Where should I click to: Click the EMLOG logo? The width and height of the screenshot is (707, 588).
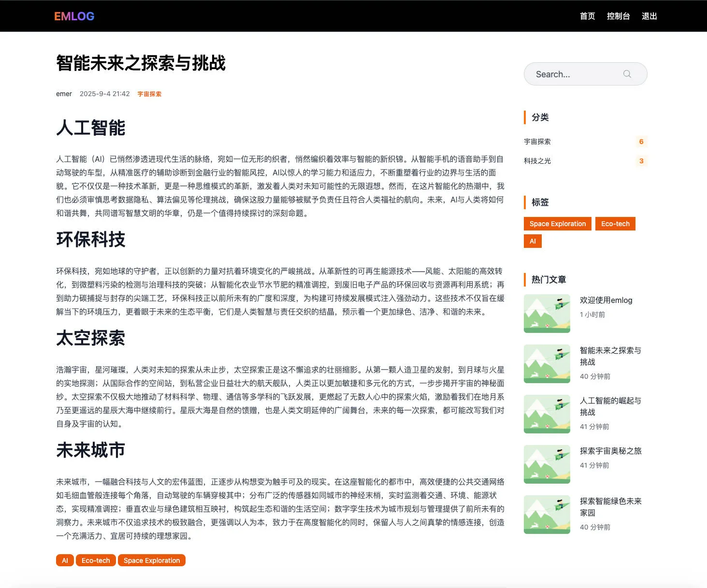point(74,16)
